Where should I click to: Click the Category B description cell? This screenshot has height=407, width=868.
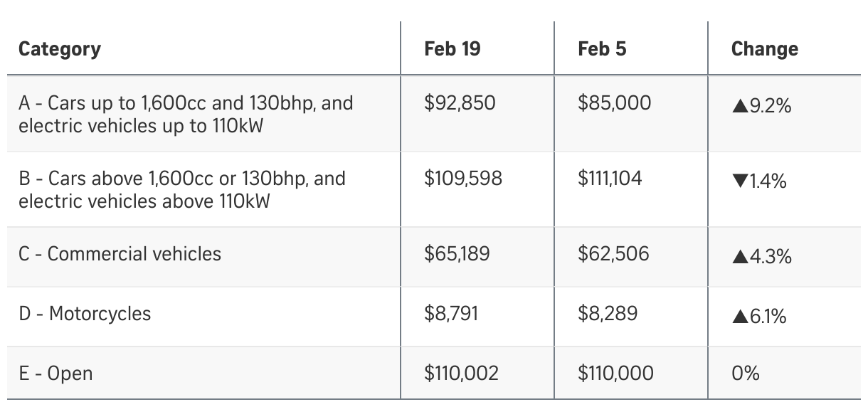coord(181,189)
